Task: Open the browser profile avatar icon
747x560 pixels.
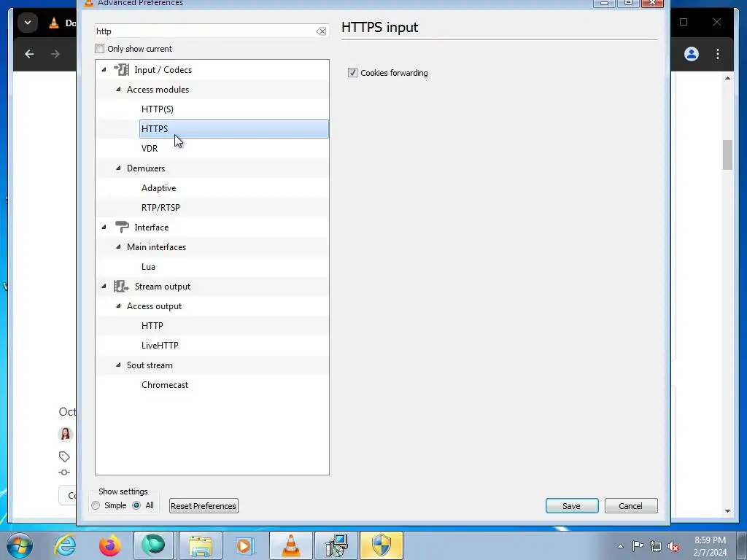Action: pos(692,54)
